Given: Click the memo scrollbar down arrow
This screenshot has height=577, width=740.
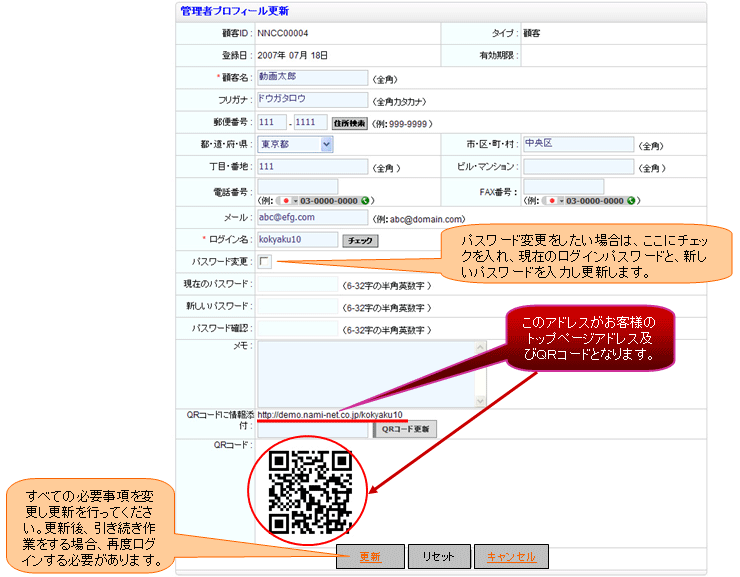Looking at the screenshot, I should point(480,401).
